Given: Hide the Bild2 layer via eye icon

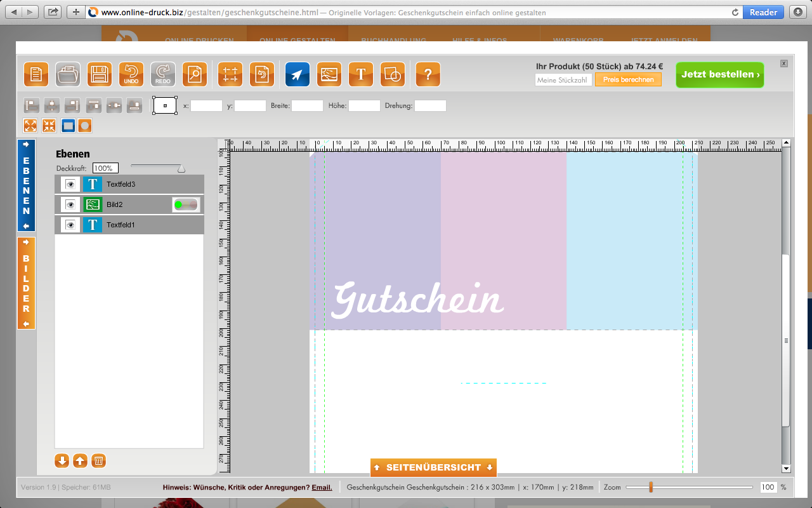Looking at the screenshot, I should click(70, 204).
